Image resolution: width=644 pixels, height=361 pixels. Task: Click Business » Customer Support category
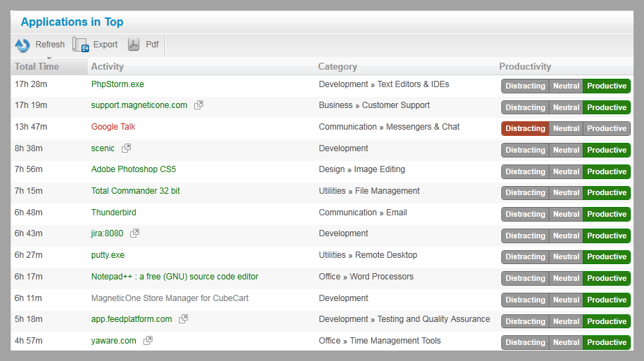(x=374, y=105)
